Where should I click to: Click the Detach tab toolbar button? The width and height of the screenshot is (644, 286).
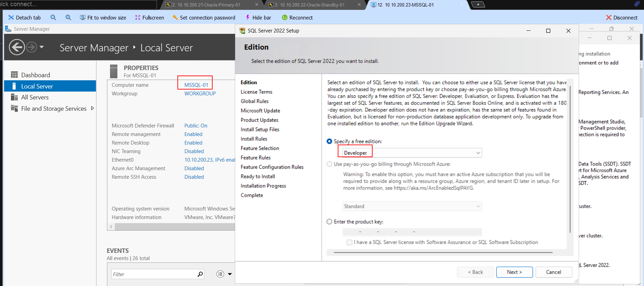[24, 17]
